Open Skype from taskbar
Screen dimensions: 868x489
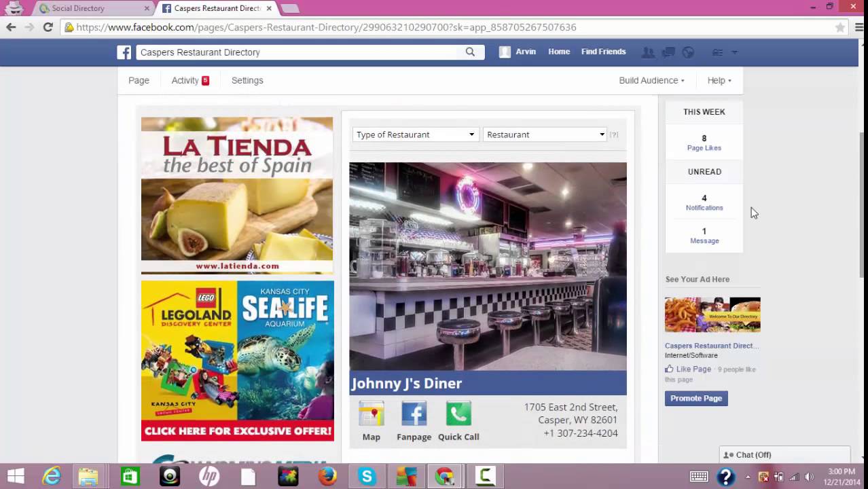click(367, 476)
